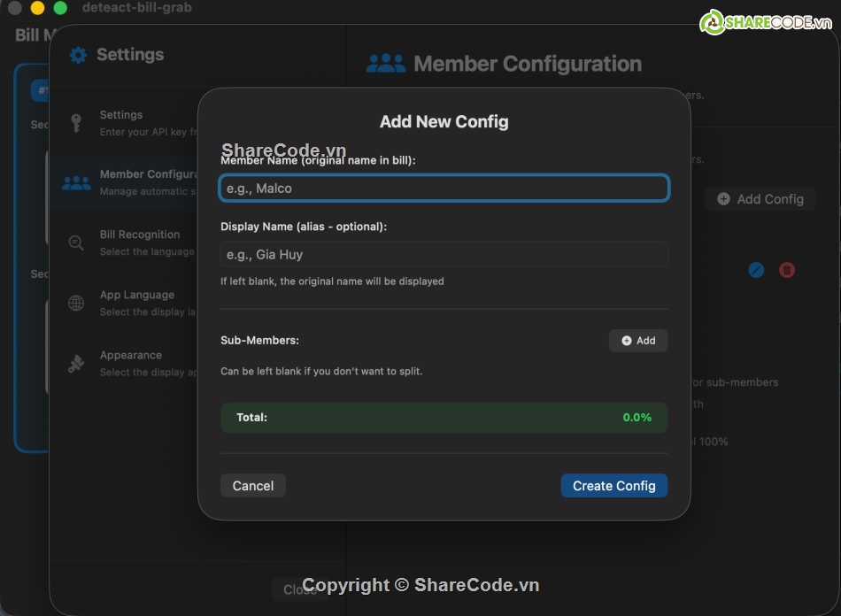Click the people icon in Member Configuration header

click(x=385, y=64)
